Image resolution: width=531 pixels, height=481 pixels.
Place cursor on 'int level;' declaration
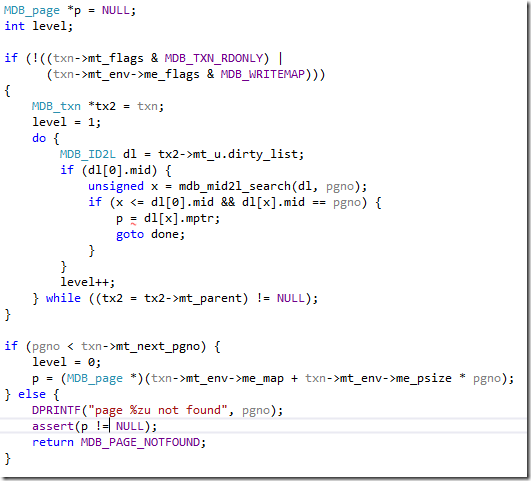[38, 26]
